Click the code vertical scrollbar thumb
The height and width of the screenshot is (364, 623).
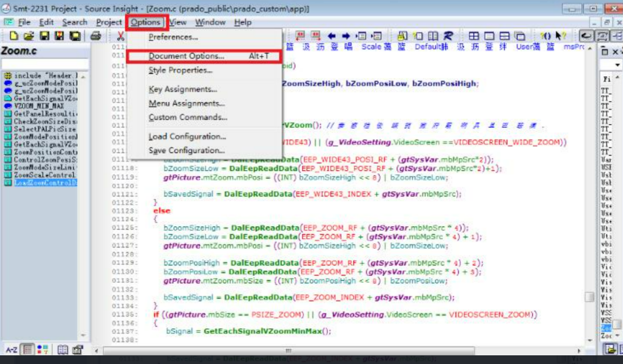point(589,297)
